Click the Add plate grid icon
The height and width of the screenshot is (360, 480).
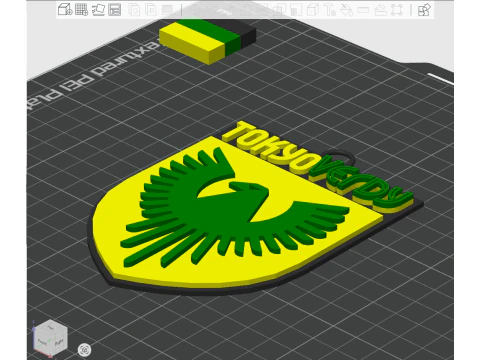pyautogui.click(x=81, y=10)
